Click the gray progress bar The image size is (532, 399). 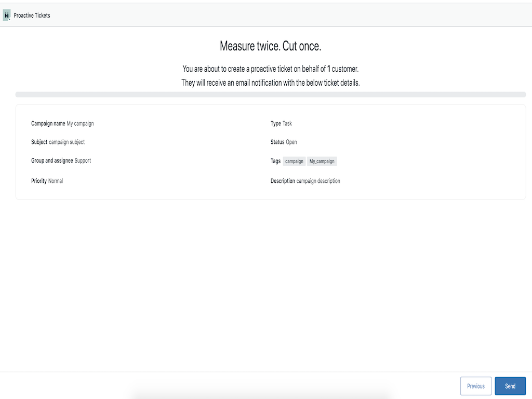click(270, 95)
